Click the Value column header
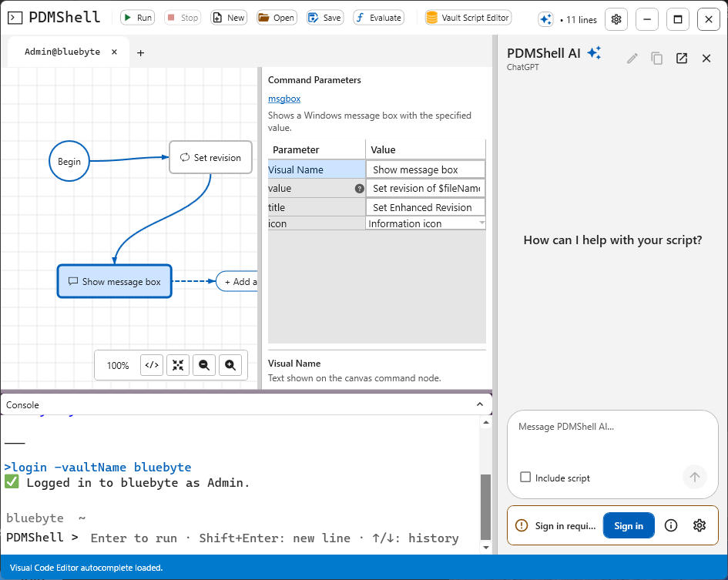Image resolution: width=728 pixels, height=580 pixels. pyautogui.click(x=425, y=149)
